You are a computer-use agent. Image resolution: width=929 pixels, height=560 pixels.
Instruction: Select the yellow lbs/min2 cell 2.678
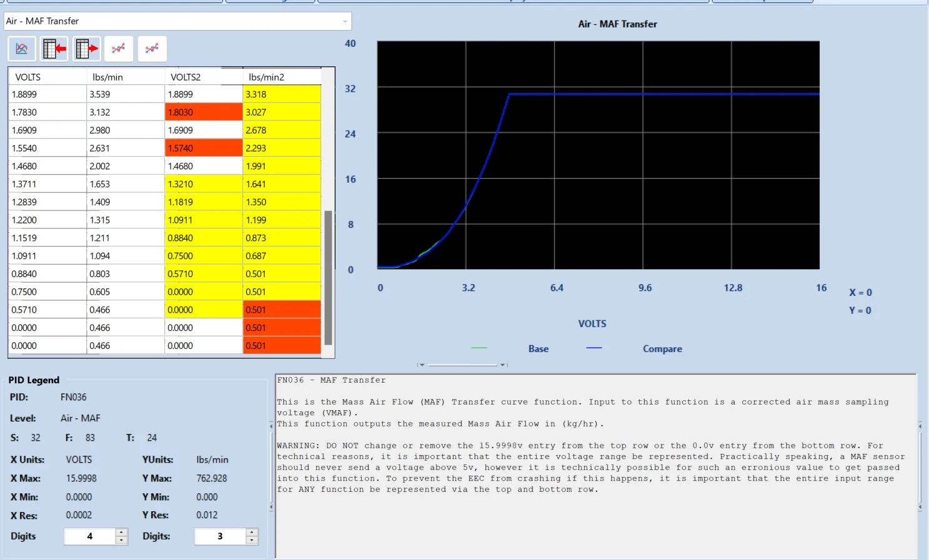point(282,130)
